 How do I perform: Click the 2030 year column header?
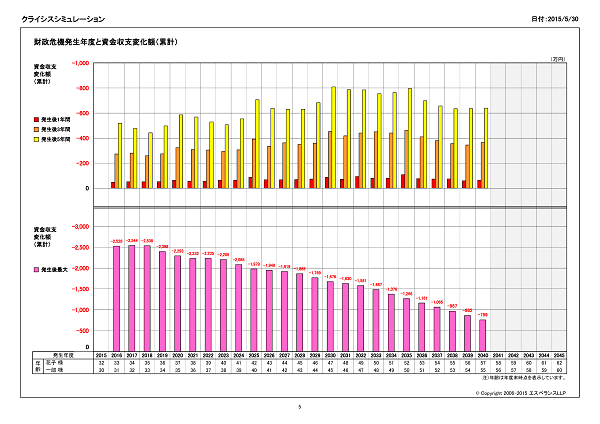click(x=330, y=355)
